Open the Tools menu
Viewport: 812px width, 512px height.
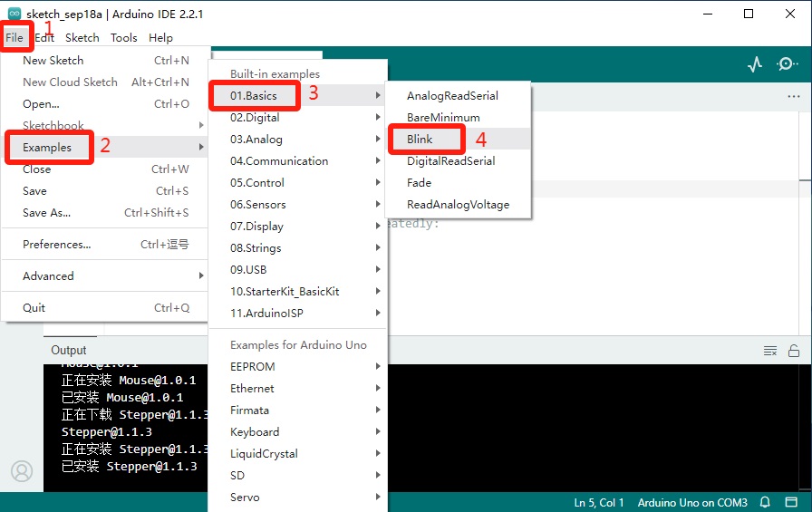tap(124, 38)
